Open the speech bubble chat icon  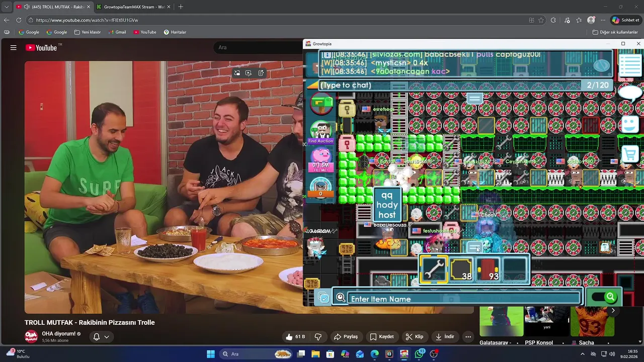tap(630, 93)
